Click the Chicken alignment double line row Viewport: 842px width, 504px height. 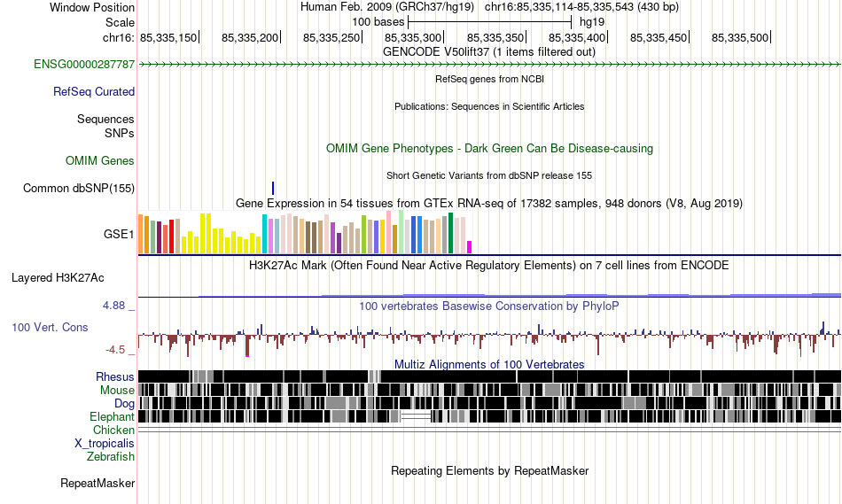[x=489, y=430]
